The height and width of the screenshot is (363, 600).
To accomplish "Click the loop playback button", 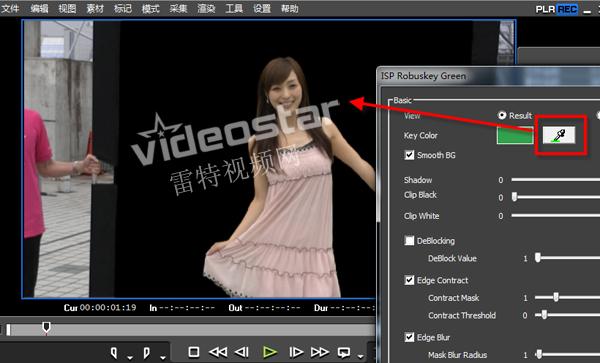I will pyautogui.click(x=344, y=352).
